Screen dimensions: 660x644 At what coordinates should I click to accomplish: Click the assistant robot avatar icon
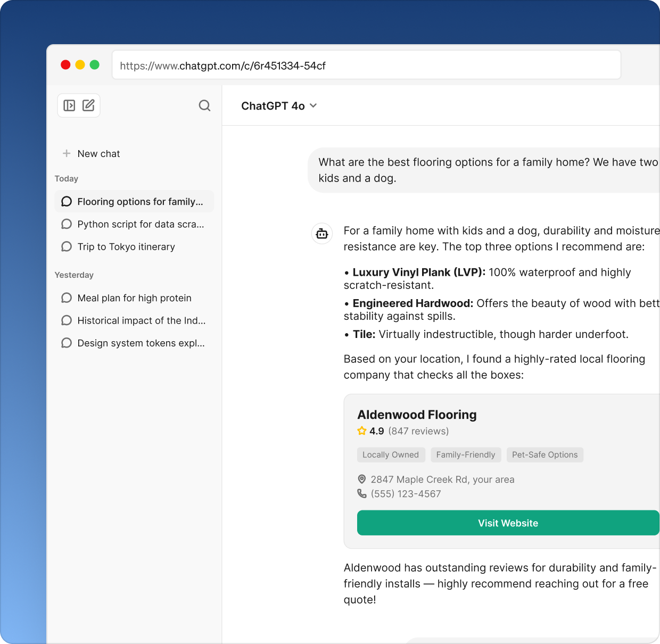322,233
